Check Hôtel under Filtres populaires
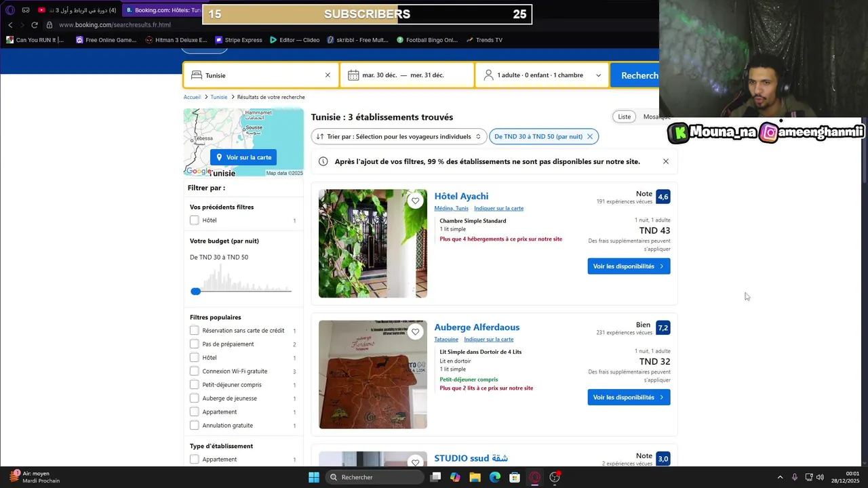This screenshot has height=488, width=868. [195, 358]
